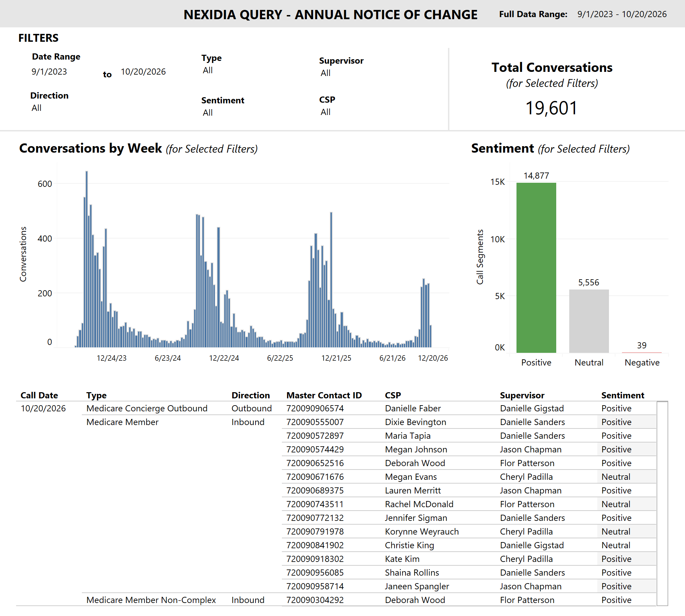
Task: Select CSP Janeen Spangler
Action: click(x=417, y=586)
